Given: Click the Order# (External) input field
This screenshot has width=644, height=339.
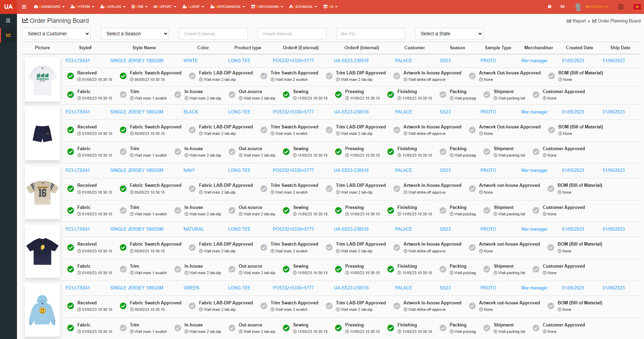Looking at the screenshot, I should [x=213, y=34].
